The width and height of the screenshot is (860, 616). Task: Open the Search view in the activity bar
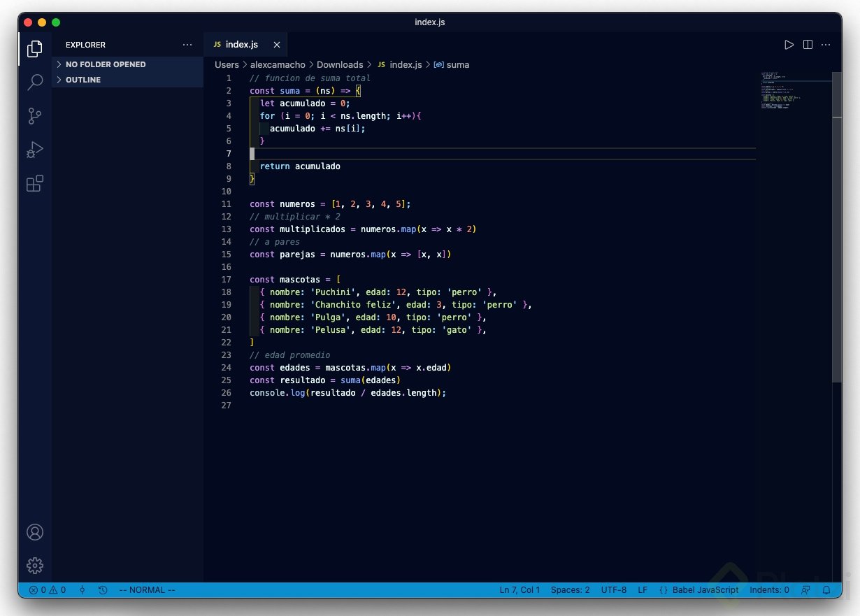coord(34,83)
